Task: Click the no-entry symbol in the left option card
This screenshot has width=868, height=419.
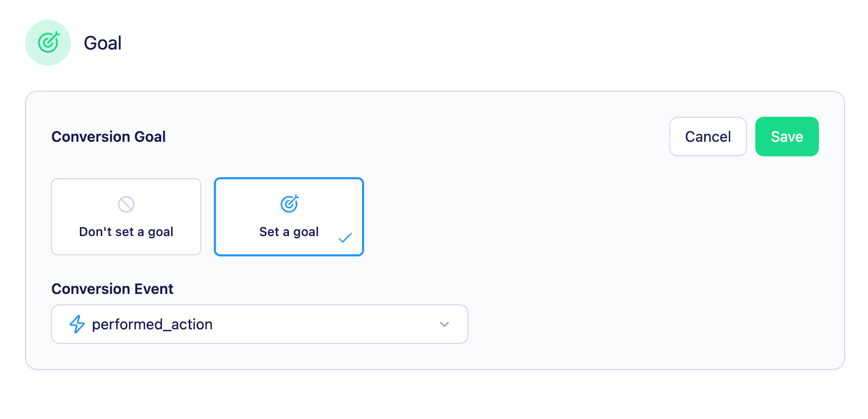Action: 126,204
